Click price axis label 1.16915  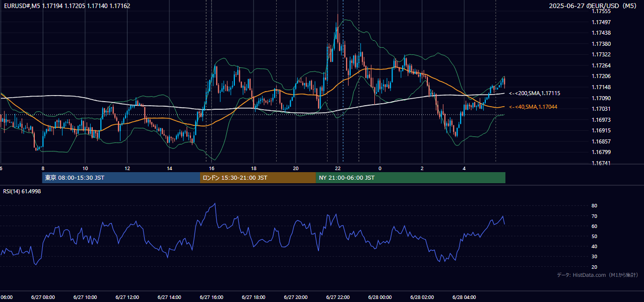pos(601,130)
